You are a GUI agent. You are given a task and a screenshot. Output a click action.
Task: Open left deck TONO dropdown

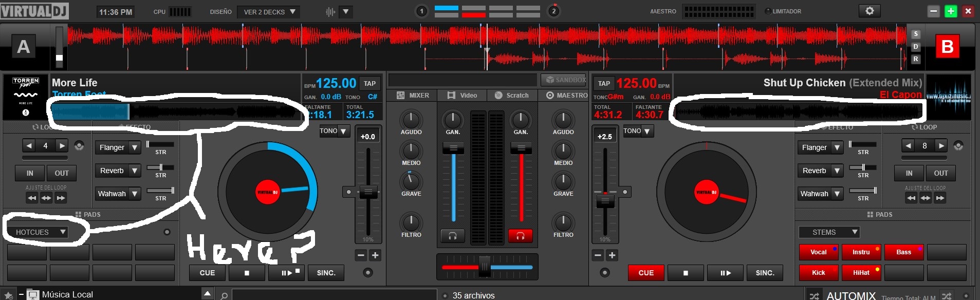coord(334,131)
